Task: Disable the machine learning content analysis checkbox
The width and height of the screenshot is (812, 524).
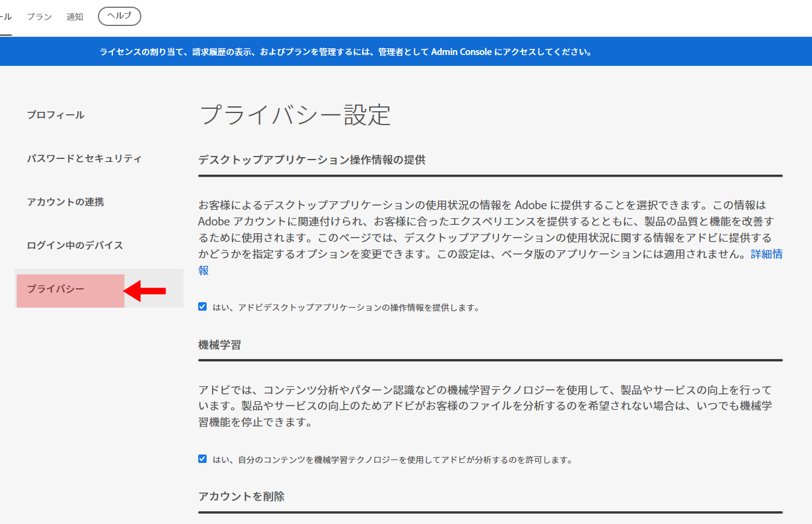Action: (x=202, y=459)
